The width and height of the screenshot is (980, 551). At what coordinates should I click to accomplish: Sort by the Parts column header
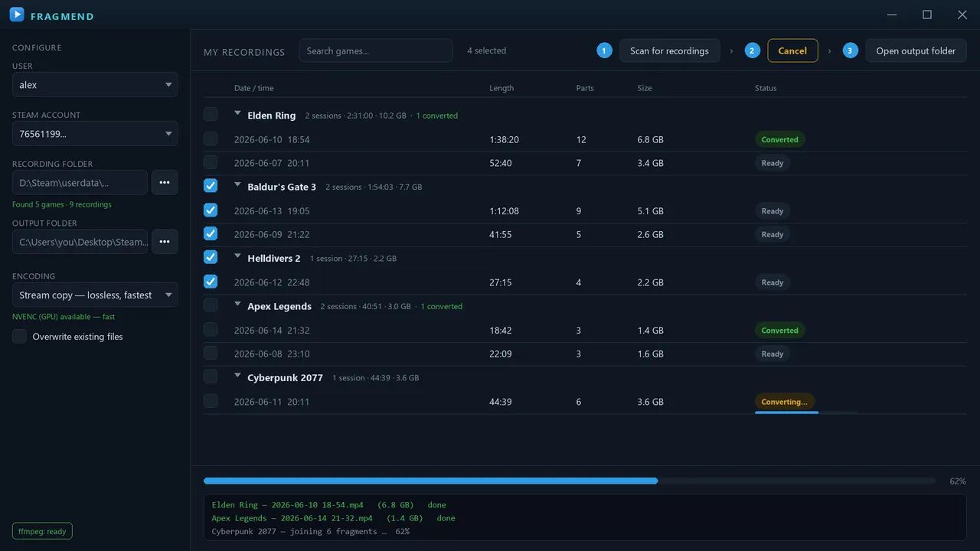(x=585, y=88)
